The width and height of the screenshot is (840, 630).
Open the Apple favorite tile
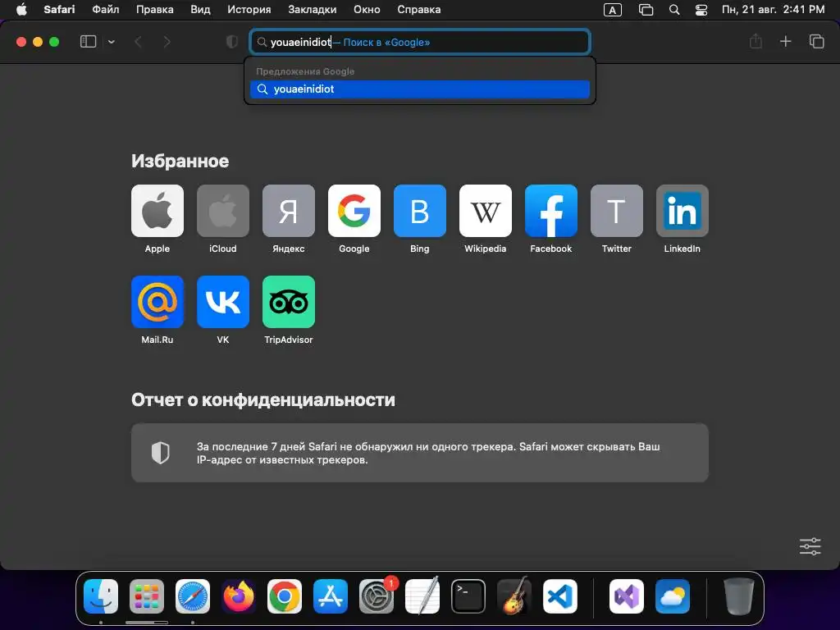(157, 211)
